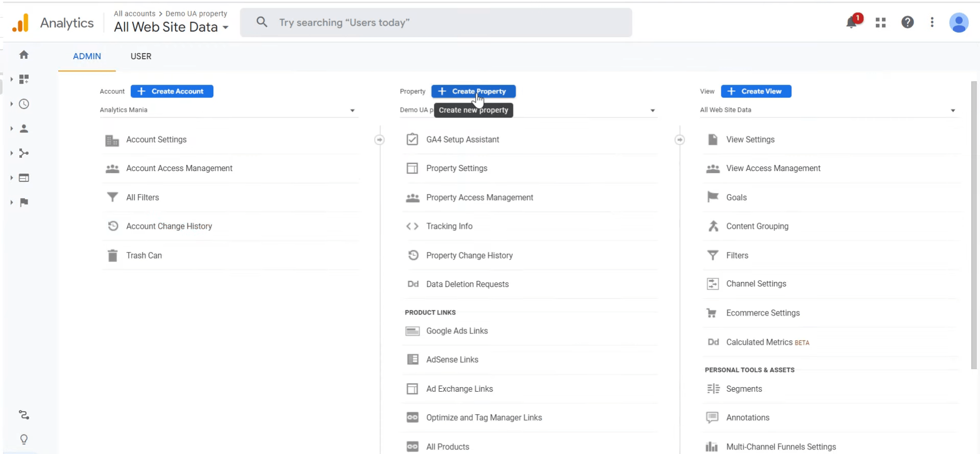
Task: Click the All accounts breadcrumb
Action: [135, 13]
